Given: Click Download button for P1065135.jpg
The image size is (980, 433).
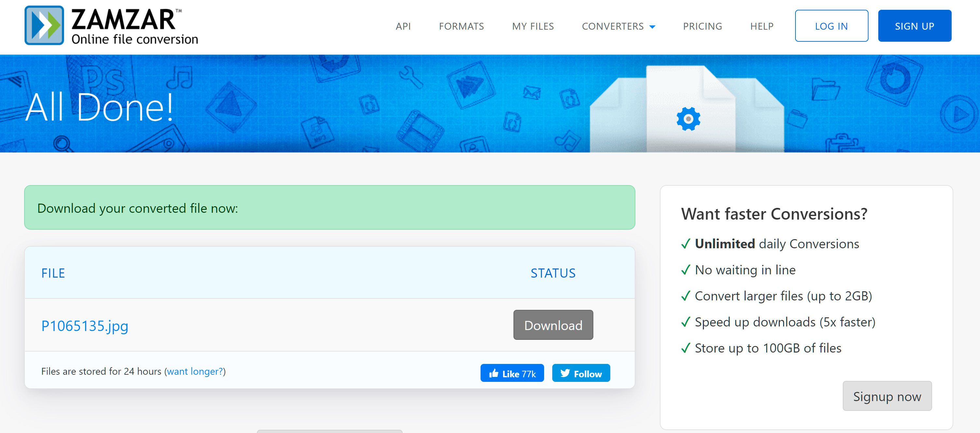Looking at the screenshot, I should (x=552, y=324).
